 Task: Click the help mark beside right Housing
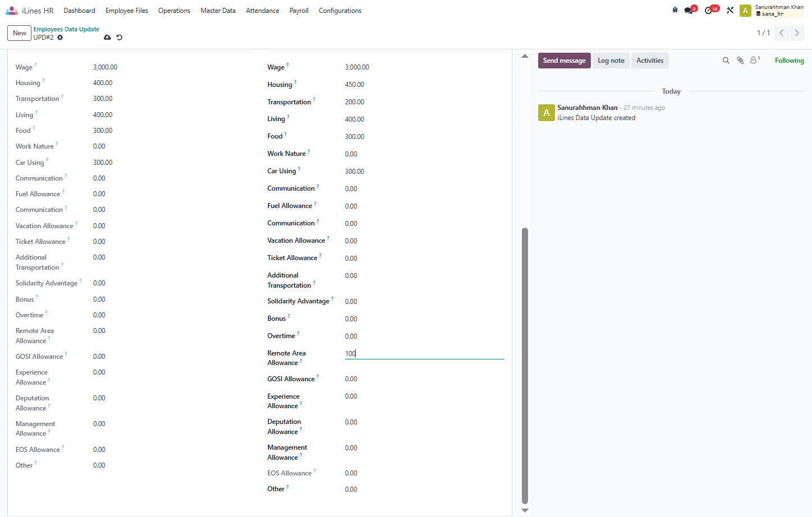coord(295,82)
